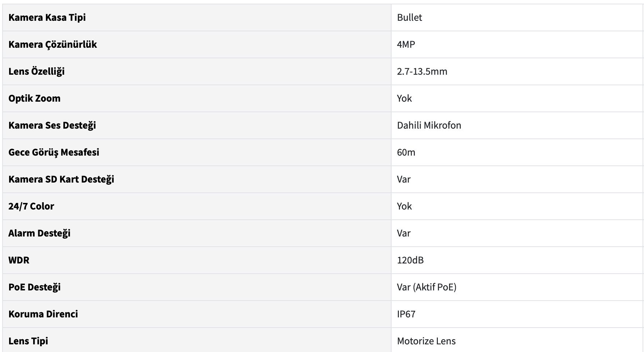Select the Optik Zoom label
644x352 pixels.
click(34, 98)
